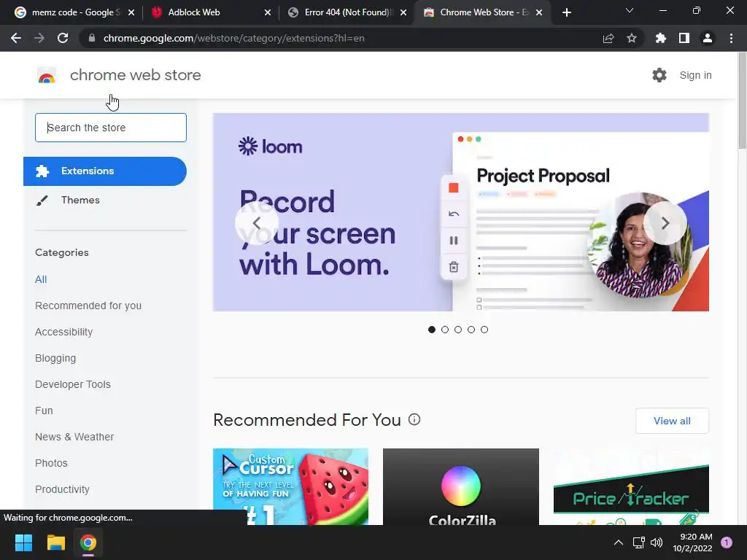Select third carousel dot indicator
The width and height of the screenshot is (747, 560).
pos(458,330)
